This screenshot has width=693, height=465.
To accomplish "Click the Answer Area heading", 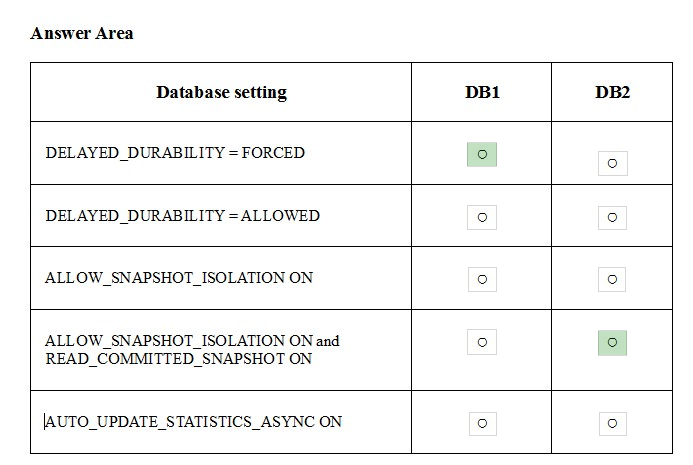I will point(82,33).
